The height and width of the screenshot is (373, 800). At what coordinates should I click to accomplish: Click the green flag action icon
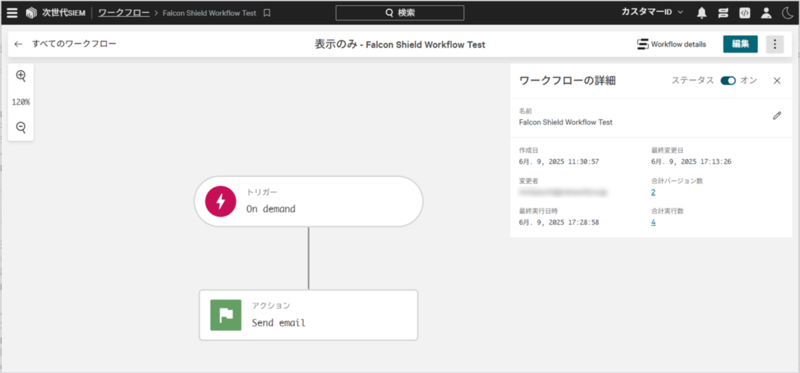coord(226,315)
